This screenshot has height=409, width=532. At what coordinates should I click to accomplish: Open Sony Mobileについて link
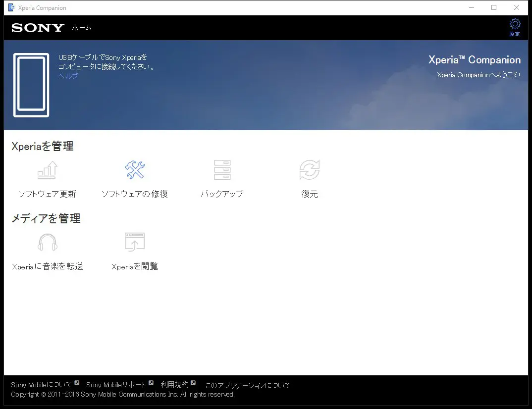[x=42, y=385]
